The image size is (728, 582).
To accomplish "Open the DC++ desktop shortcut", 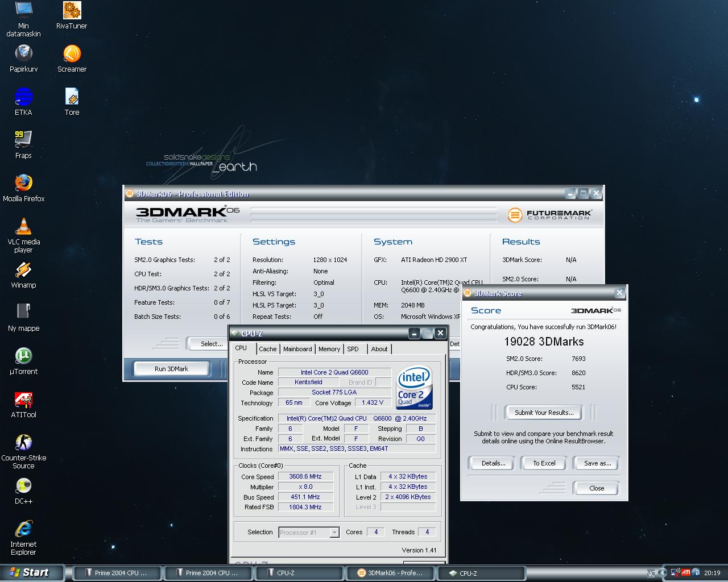I will coord(23,490).
